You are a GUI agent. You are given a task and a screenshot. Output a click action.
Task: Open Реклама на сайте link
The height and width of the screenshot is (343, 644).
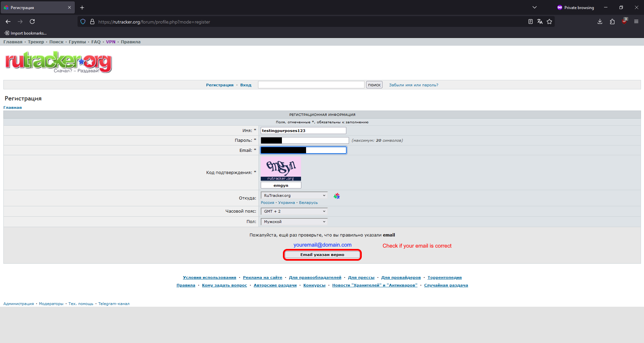pos(262,277)
